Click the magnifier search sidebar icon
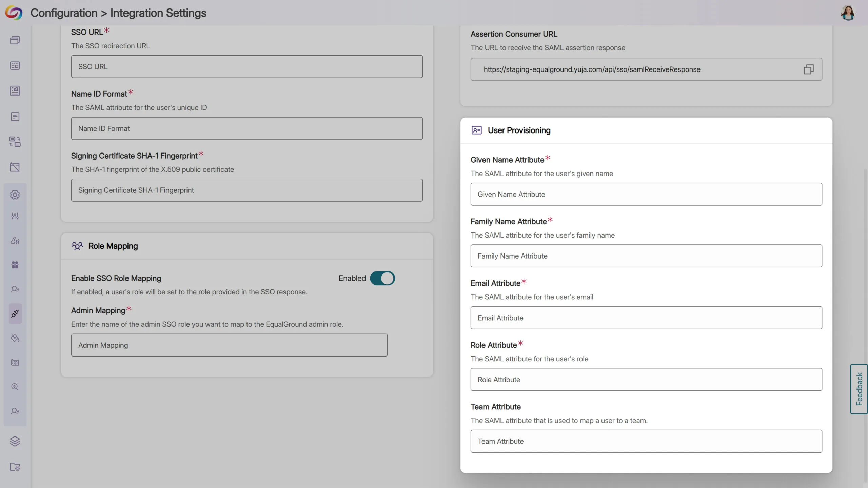Screen dimensions: 868x488 click(x=15, y=387)
